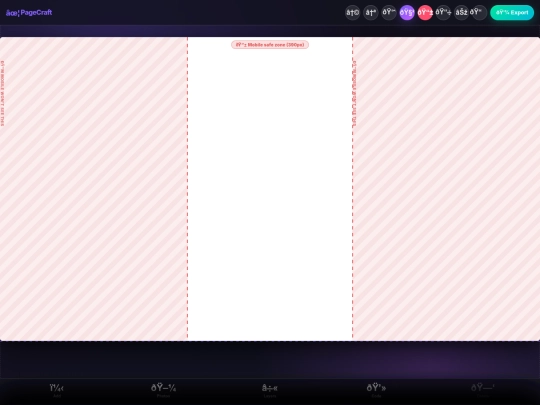The height and width of the screenshot is (405, 540).
Task: Click the dimmed Delete tab in bottom bar
Action: 483,391
